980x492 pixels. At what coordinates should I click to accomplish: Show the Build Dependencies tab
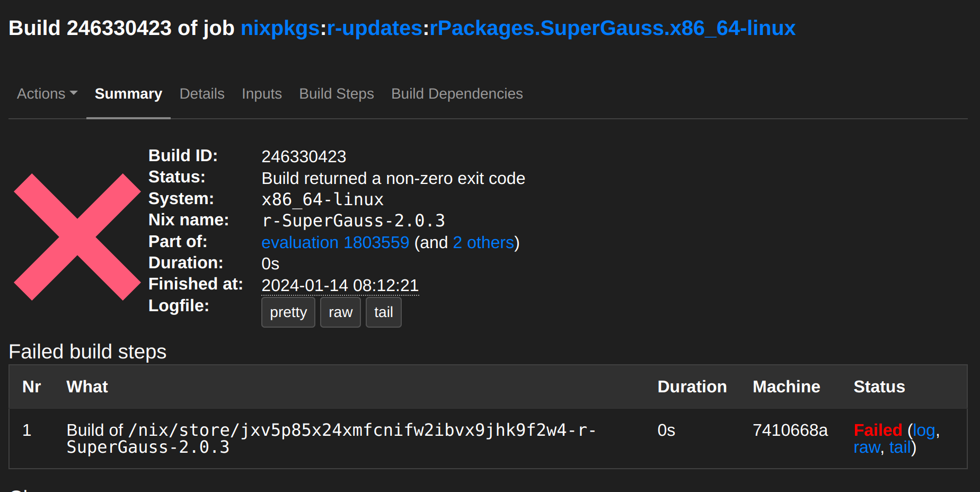click(457, 94)
